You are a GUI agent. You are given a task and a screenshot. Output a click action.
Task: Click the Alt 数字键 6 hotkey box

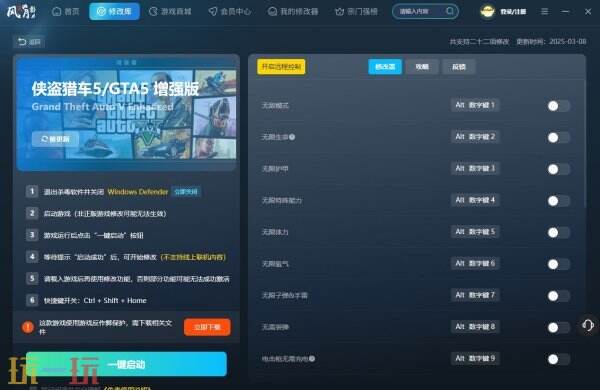click(475, 263)
